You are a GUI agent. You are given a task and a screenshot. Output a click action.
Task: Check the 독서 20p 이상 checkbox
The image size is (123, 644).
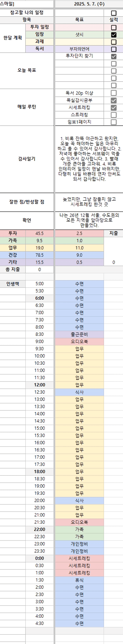[x=113, y=93]
